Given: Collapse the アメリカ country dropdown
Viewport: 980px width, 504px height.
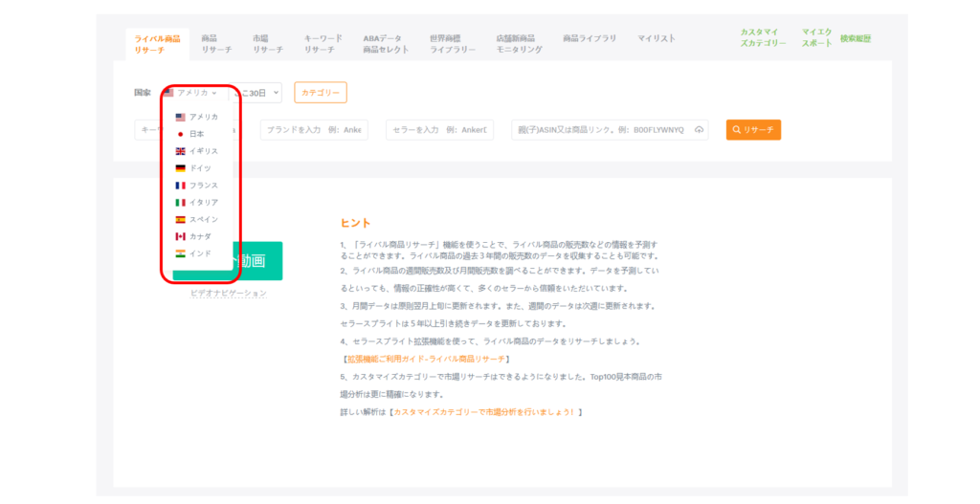Looking at the screenshot, I should 191,93.
